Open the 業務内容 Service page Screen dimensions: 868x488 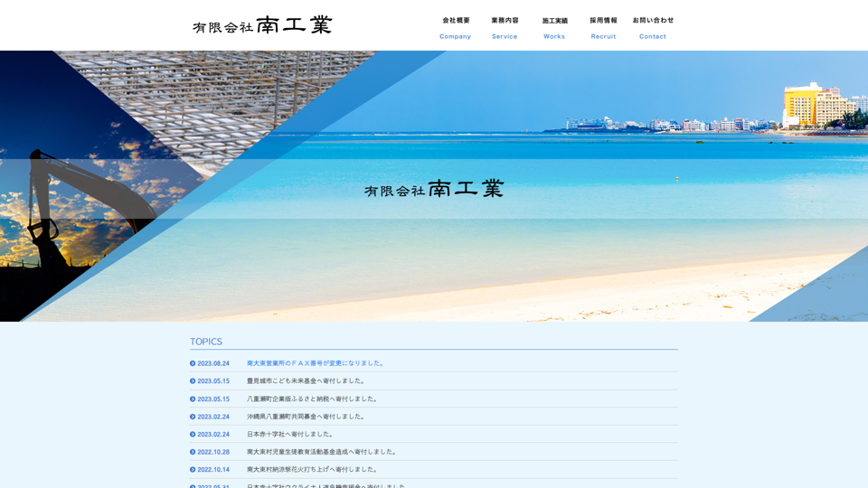pos(505,28)
